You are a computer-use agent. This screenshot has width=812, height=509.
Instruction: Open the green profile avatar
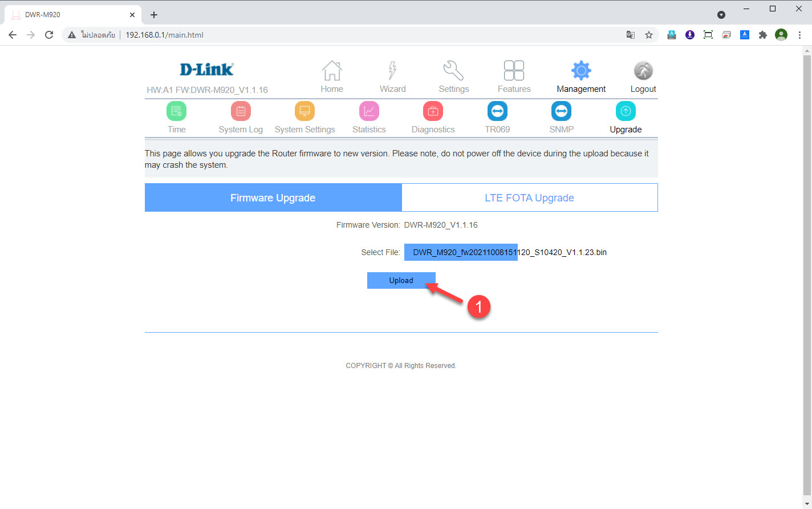(x=781, y=35)
